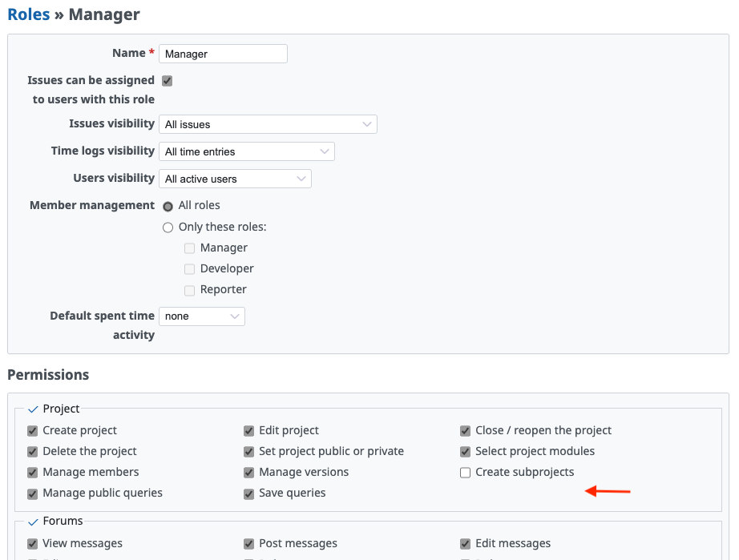Click the Roles breadcrumb link
The height and width of the screenshot is (560, 739).
tap(28, 14)
